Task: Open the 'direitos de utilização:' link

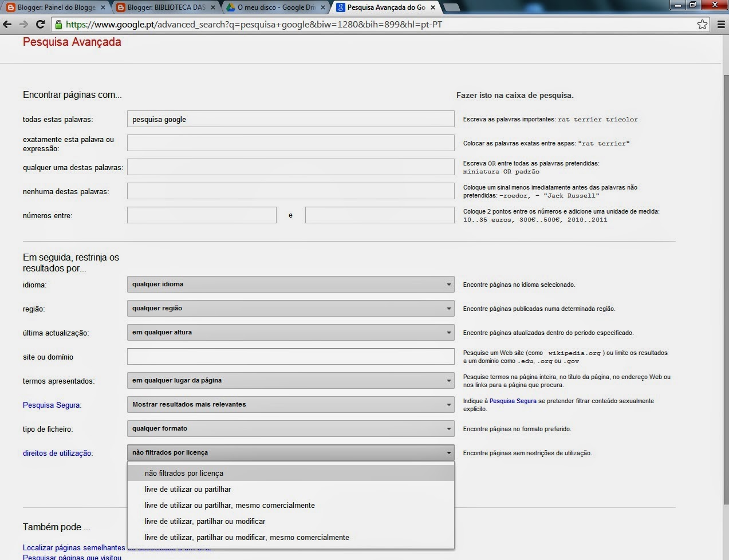Action: (x=58, y=453)
